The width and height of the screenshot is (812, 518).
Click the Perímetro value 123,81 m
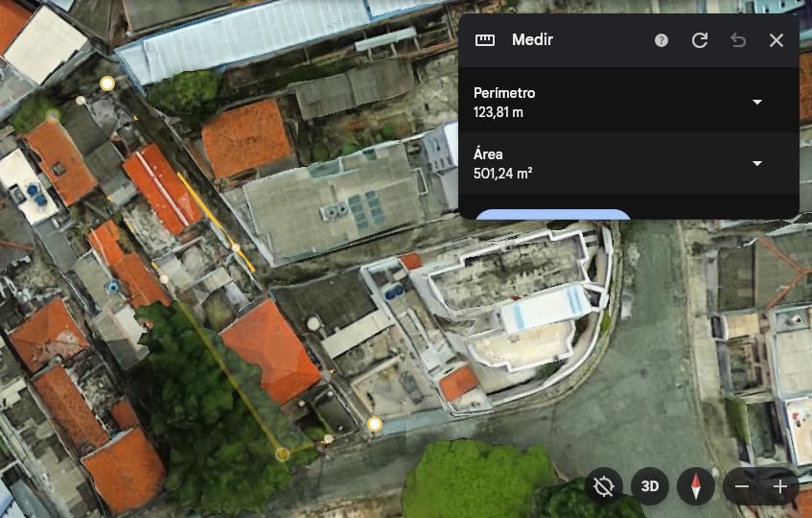click(x=499, y=112)
